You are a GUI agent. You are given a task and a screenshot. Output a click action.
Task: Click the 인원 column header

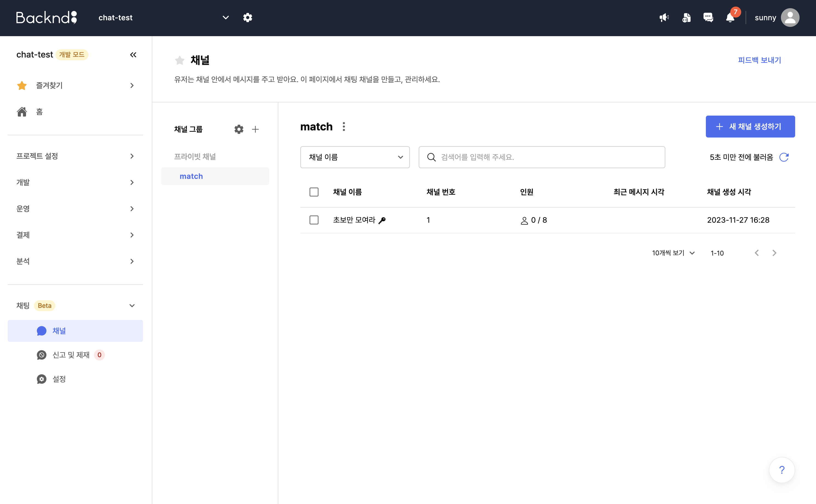click(x=527, y=192)
